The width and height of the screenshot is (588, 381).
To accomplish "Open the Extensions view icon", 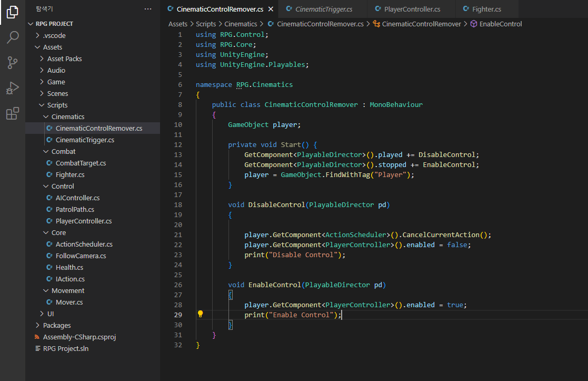I will coord(13,113).
